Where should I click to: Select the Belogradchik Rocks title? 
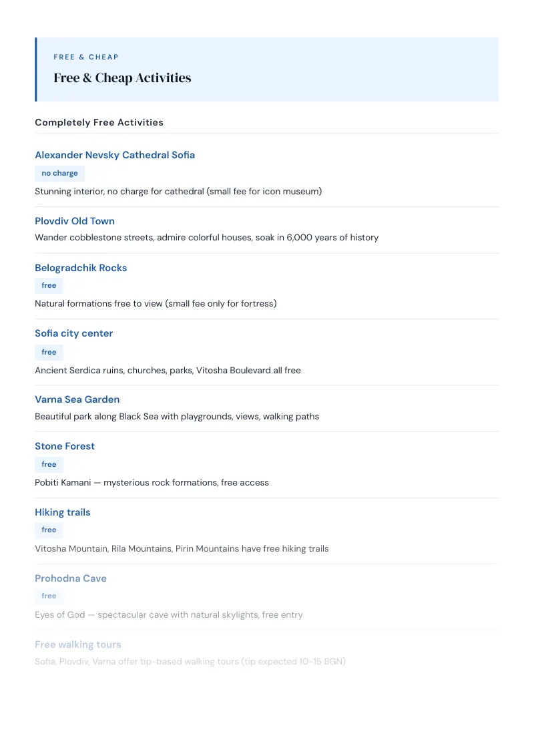81,268
